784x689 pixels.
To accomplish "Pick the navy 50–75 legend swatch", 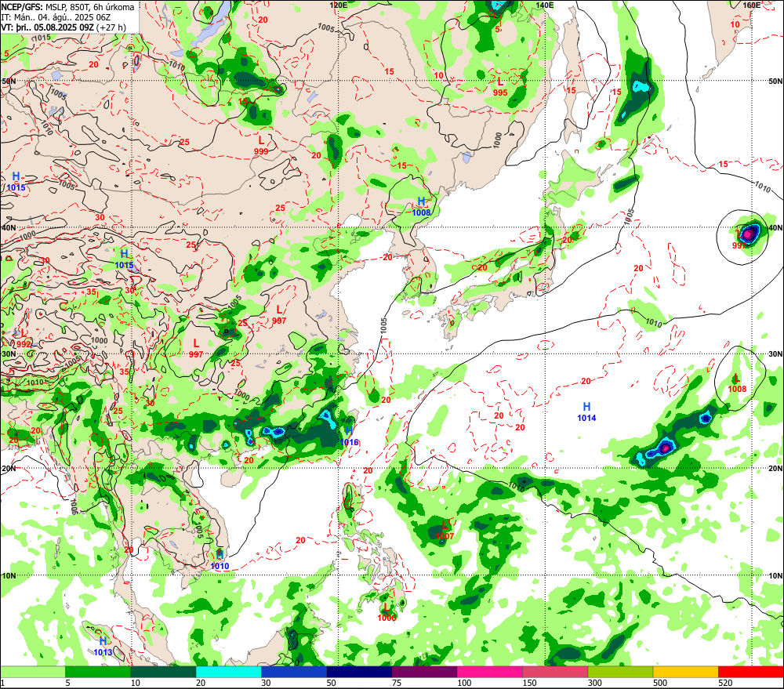I will 359,672.
